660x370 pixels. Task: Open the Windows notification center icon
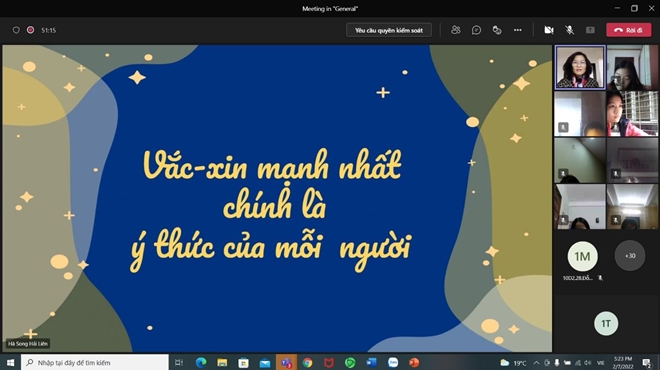(x=647, y=363)
